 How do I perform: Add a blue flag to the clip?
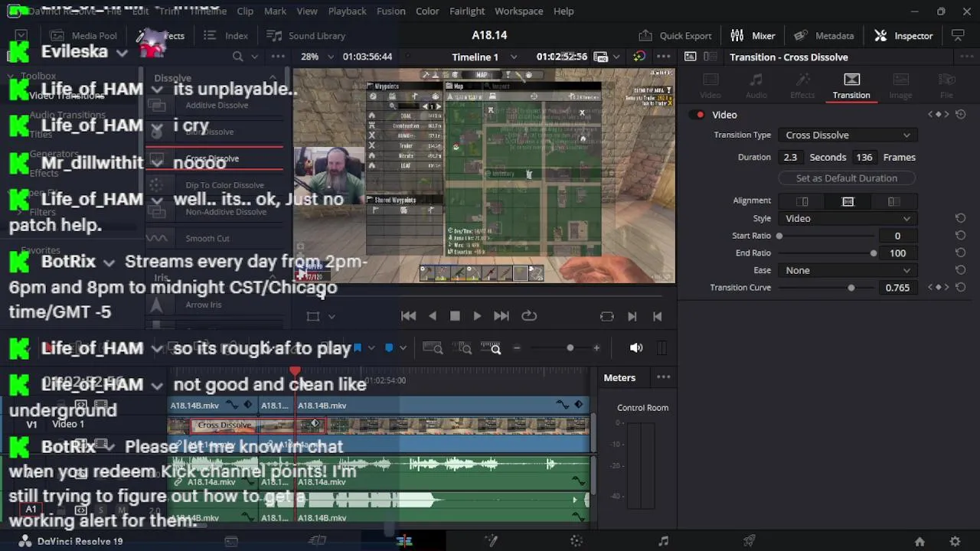click(x=358, y=347)
